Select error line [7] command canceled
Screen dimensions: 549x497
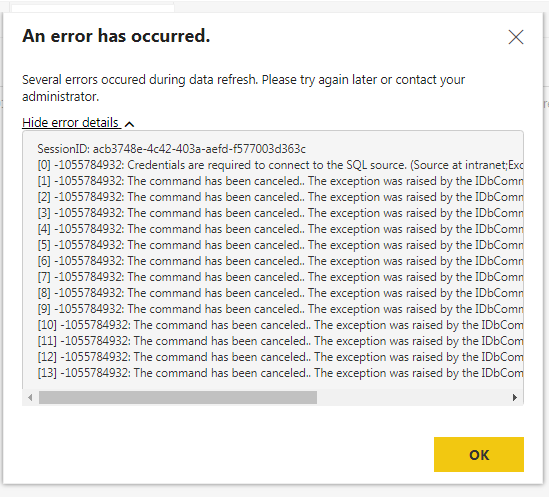pyautogui.click(x=280, y=277)
